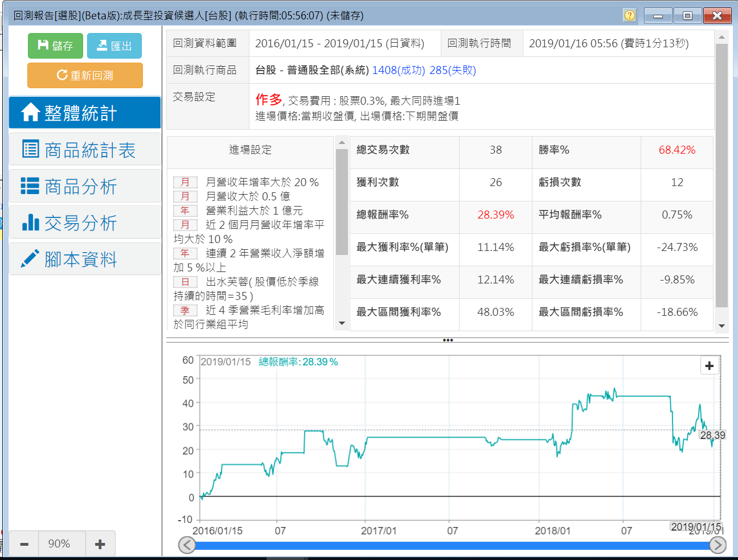Open the yellow help question-mark icon

(x=629, y=15)
